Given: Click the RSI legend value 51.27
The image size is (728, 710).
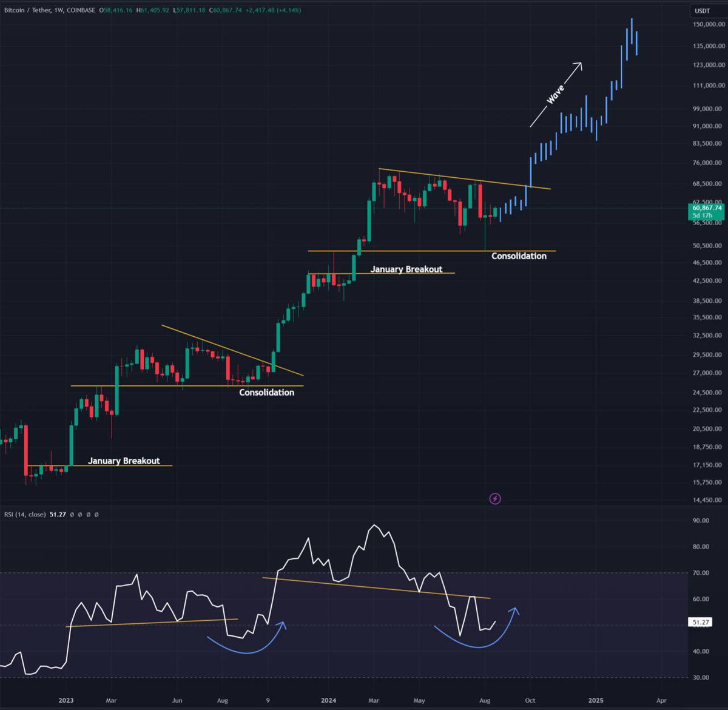Looking at the screenshot, I should (58, 515).
